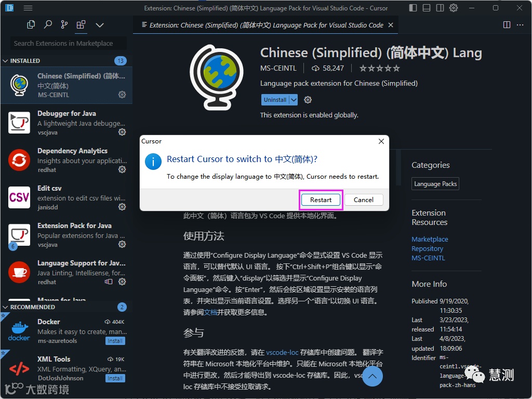Expand additional views chevron in activity bar
The width and height of the screenshot is (532, 399).
click(100, 25)
